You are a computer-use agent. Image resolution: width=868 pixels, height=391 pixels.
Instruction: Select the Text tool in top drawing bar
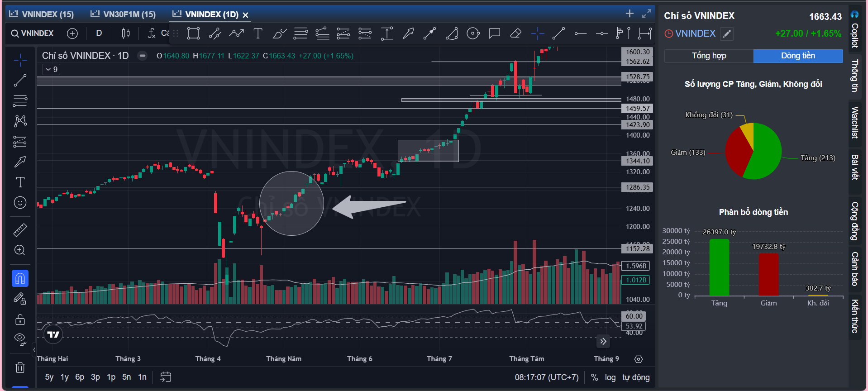click(258, 33)
